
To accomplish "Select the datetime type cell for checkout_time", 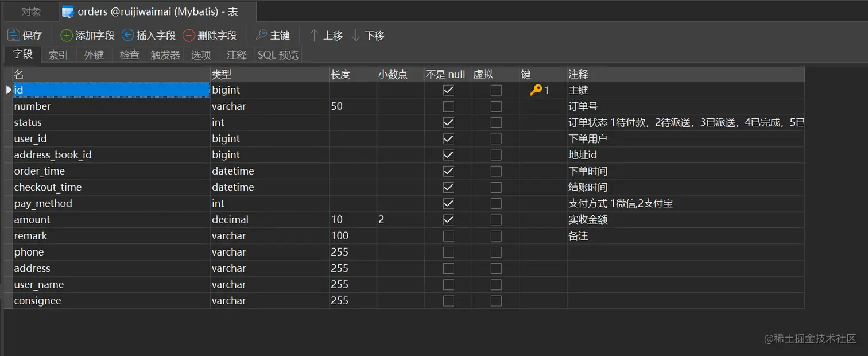I will [x=270, y=187].
